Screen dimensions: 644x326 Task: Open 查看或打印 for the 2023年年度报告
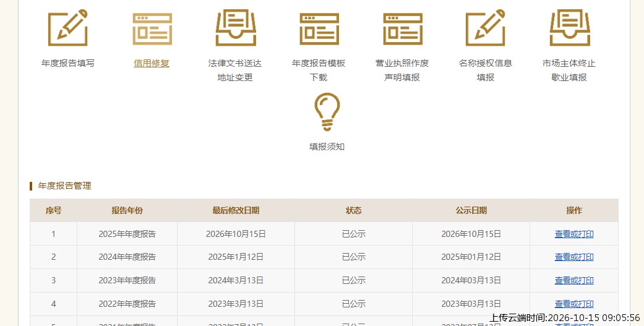pyautogui.click(x=573, y=280)
